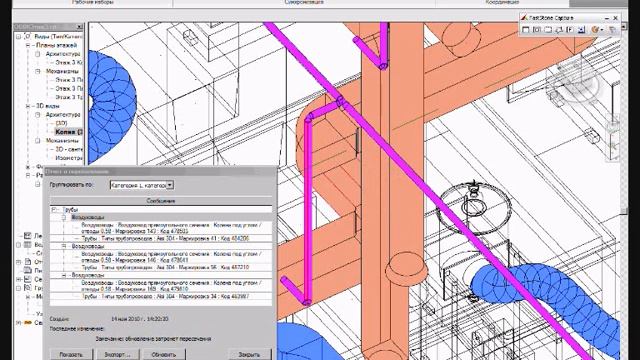Image resolution: width=640 pixels, height=360 pixels.
Task: Open the 'Группировать по' combo box
Action: click(x=142, y=185)
